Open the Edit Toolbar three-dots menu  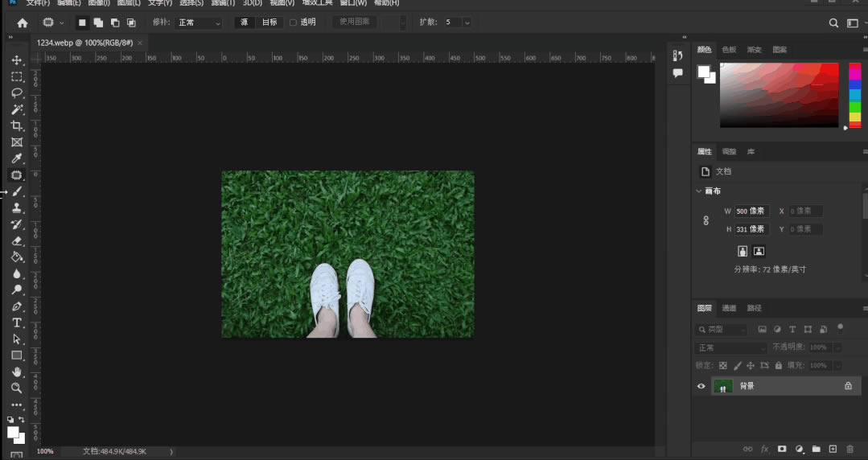17,405
